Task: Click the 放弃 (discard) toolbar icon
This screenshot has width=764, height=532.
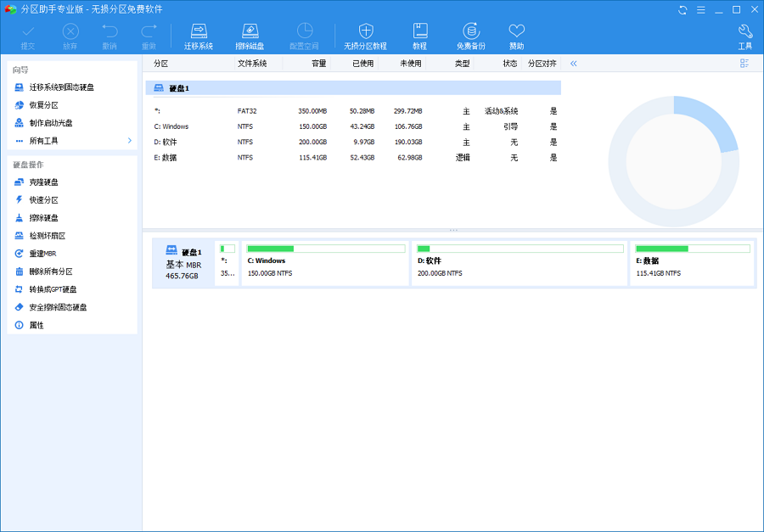Action: point(70,36)
